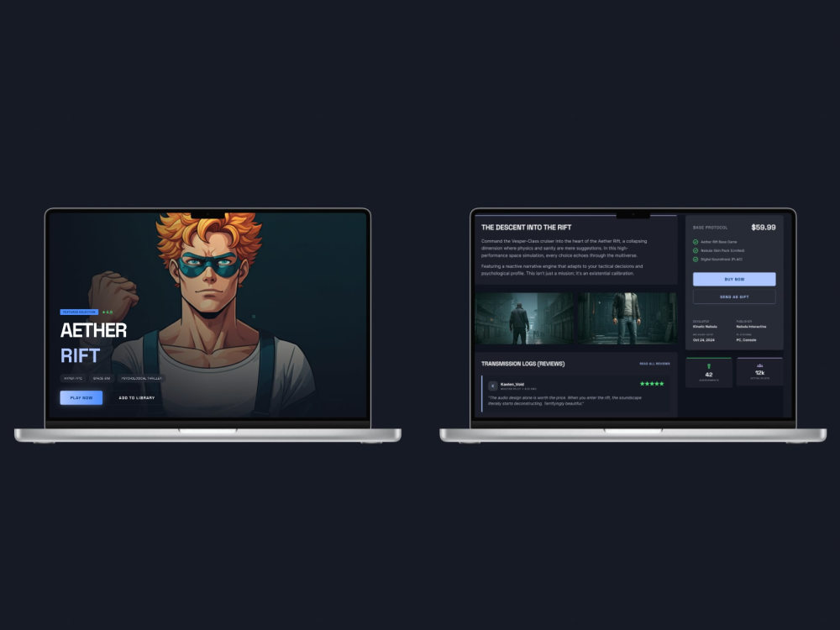Click the 42 achievements count

tap(709, 375)
